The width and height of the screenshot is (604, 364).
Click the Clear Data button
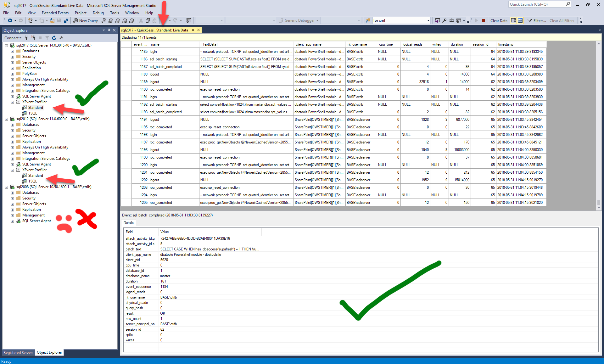pyautogui.click(x=499, y=20)
